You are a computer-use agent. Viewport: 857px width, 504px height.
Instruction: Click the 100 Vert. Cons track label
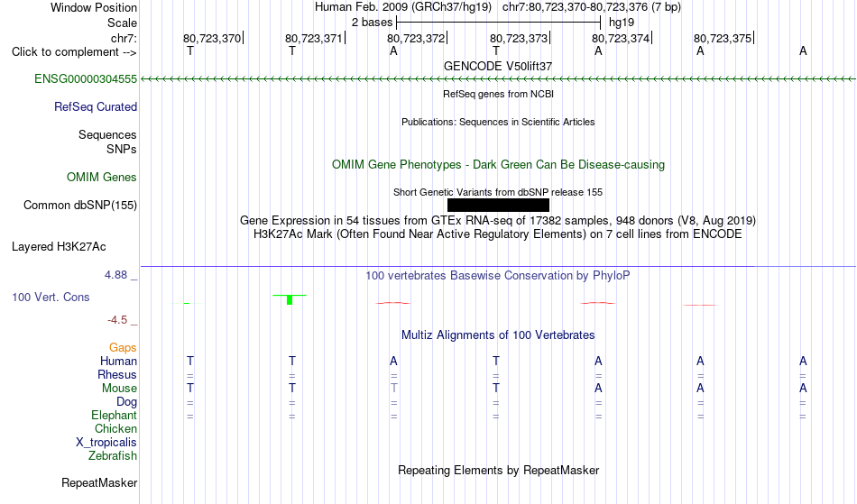pyautogui.click(x=51, y=297)
